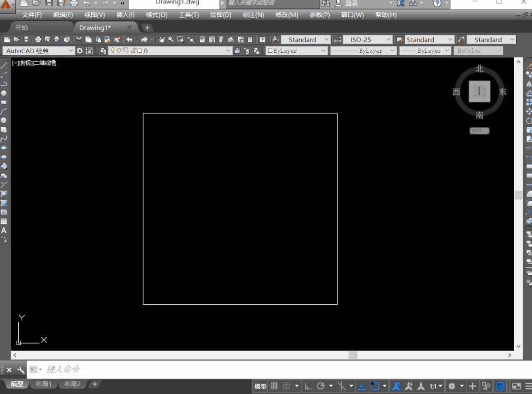Click the Pan hand icon in the toolbar

tap(162, 40)
